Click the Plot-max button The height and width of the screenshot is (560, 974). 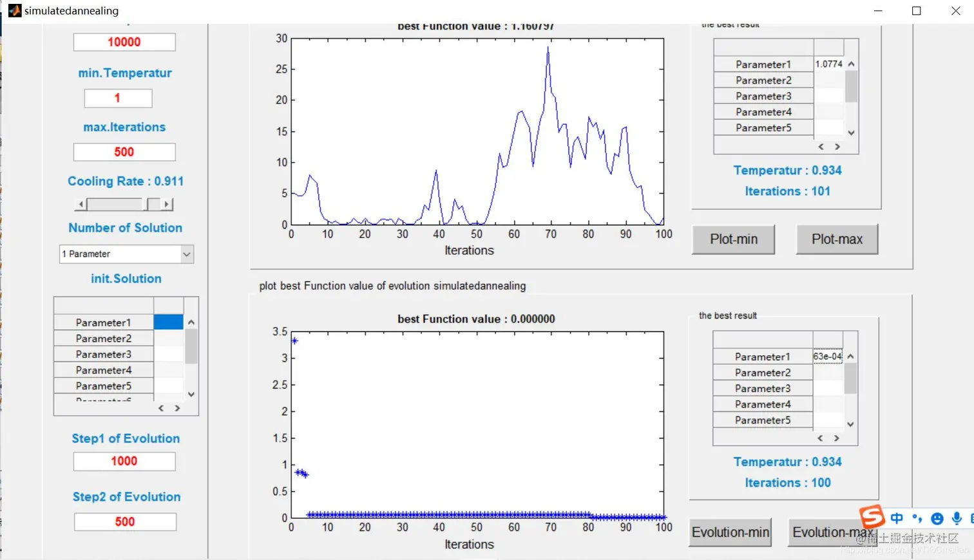(x=837, y=239)
